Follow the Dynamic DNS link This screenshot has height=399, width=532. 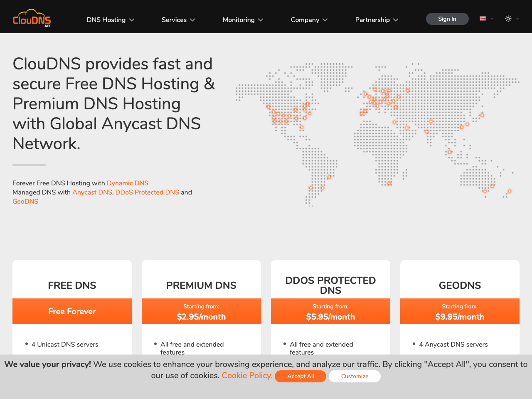(x=127, y=183)
